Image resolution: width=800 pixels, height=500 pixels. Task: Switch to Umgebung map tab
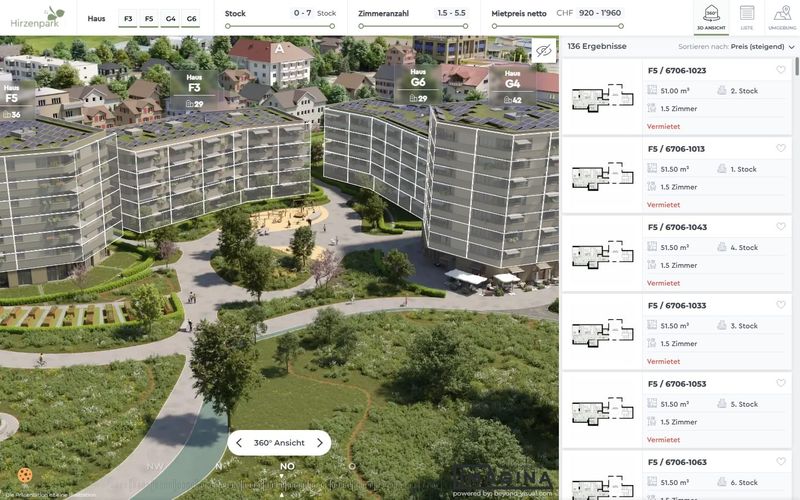(x=782, y=17)
